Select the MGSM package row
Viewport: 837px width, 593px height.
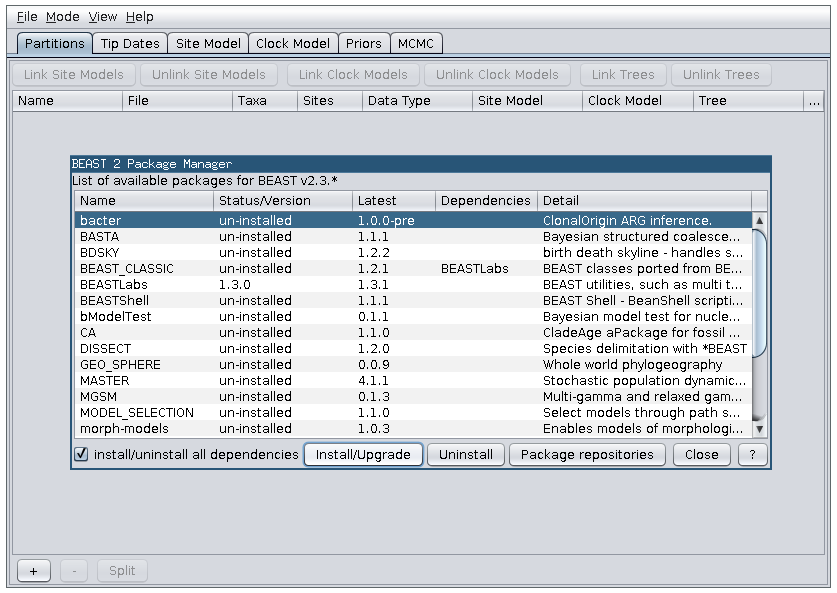pos(413,397)
